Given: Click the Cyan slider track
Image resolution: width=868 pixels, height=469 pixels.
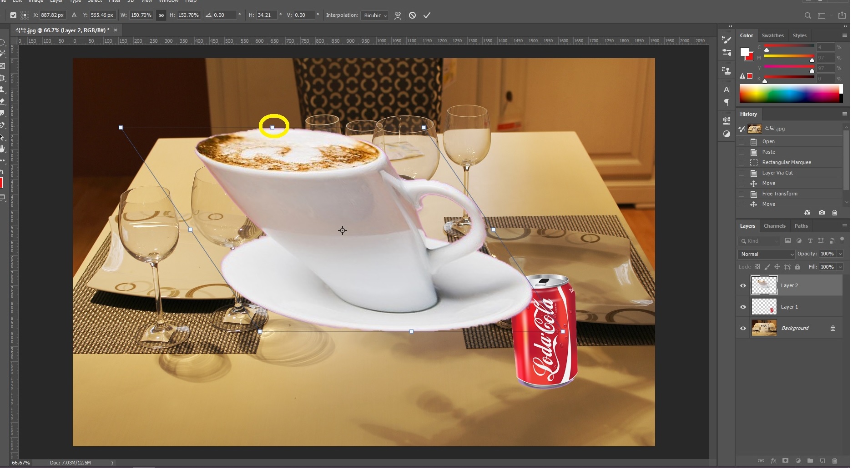Looking at the screenshot, I should point(789,46).
